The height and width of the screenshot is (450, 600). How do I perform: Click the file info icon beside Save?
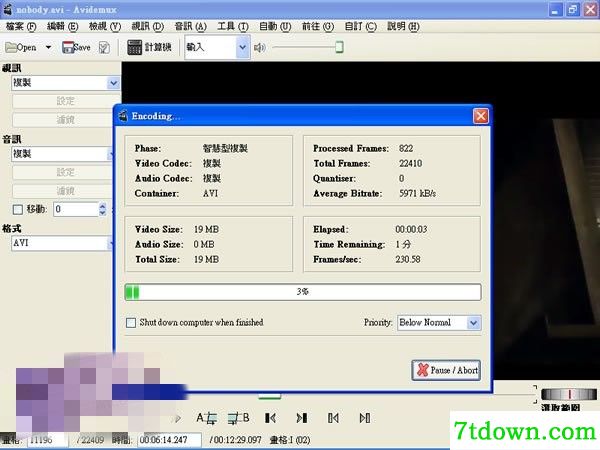104,47
